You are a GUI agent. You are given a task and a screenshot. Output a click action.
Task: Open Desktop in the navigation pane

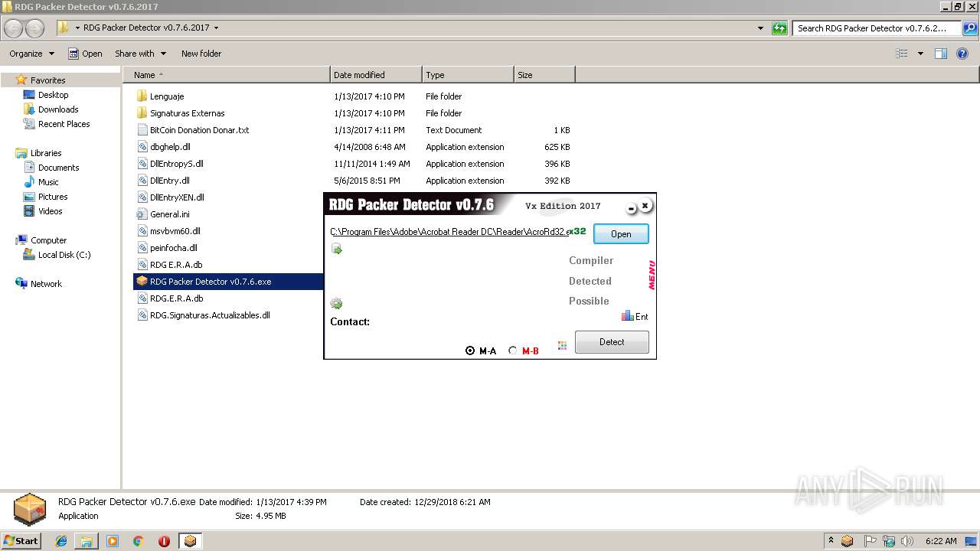click(x=53, y=95)
